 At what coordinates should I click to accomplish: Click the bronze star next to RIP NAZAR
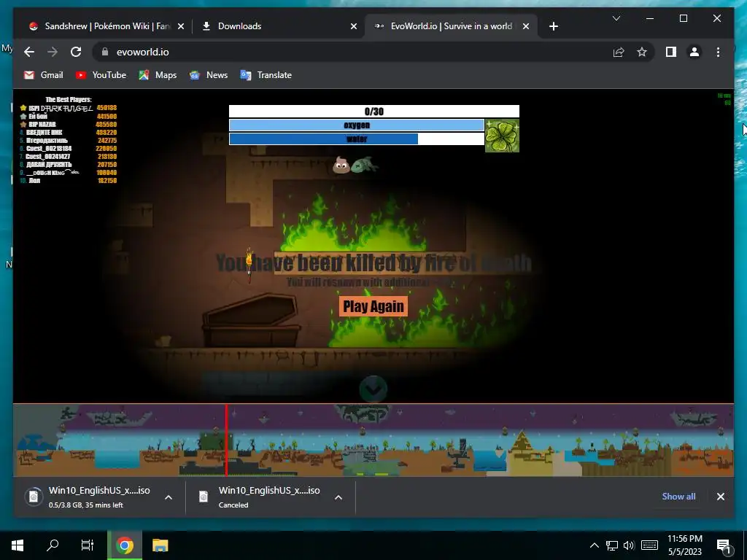(x=23, y=124)
